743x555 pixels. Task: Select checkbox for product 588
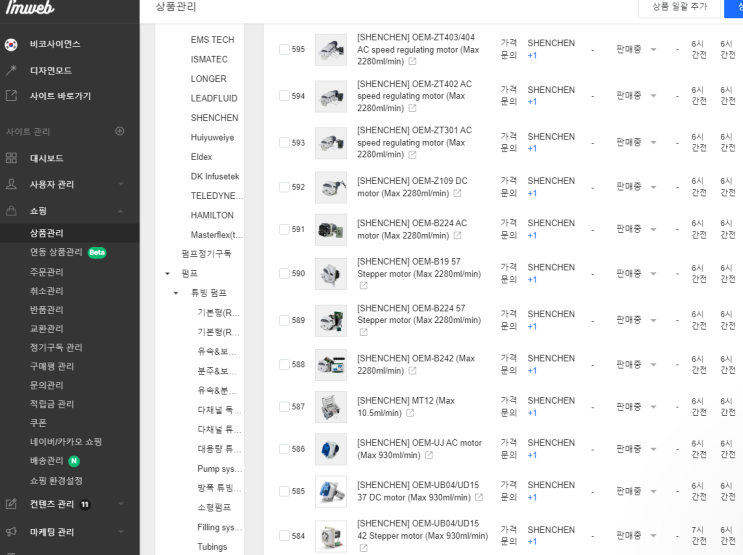[284, 364]
